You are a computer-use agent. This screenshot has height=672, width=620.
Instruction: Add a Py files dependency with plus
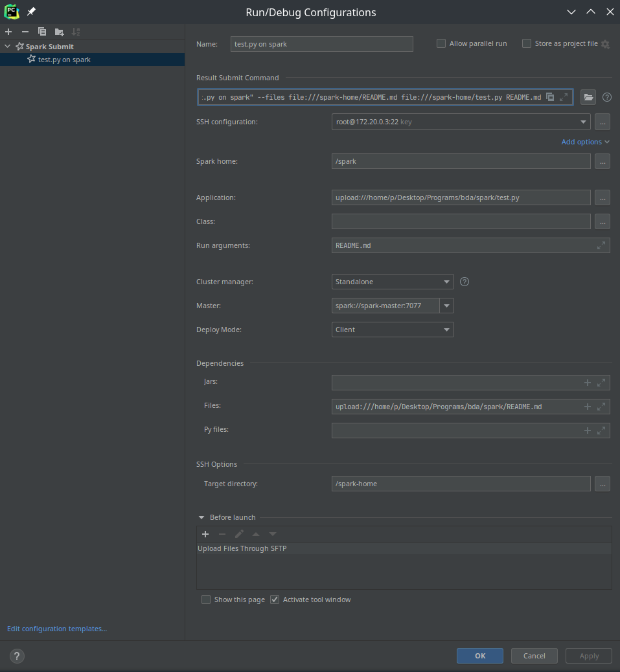point(588,431)
